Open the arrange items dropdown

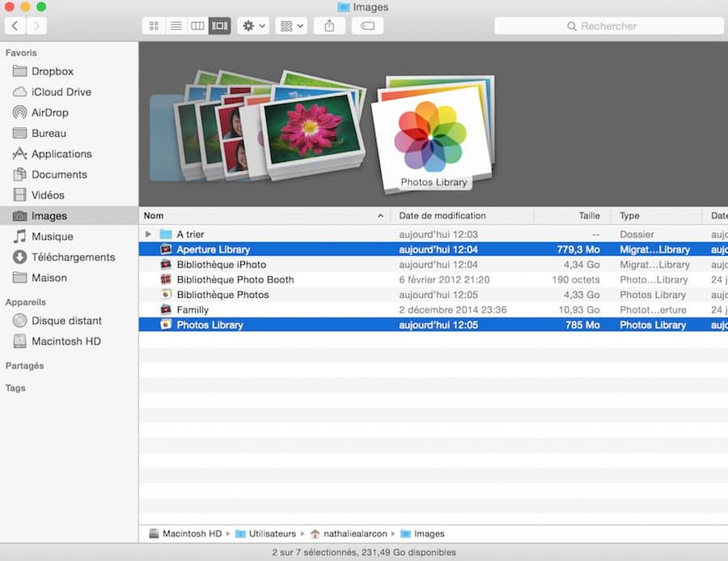pos(291,26)
